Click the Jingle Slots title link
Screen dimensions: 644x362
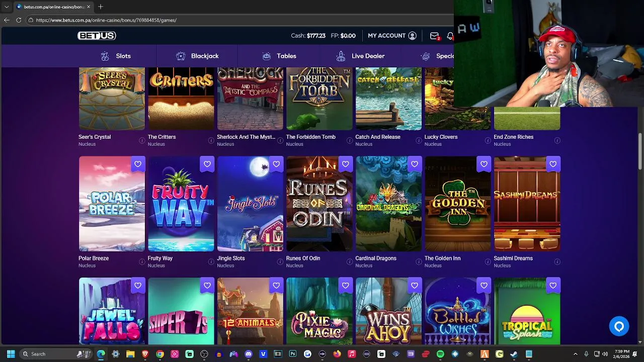point(231,258)
